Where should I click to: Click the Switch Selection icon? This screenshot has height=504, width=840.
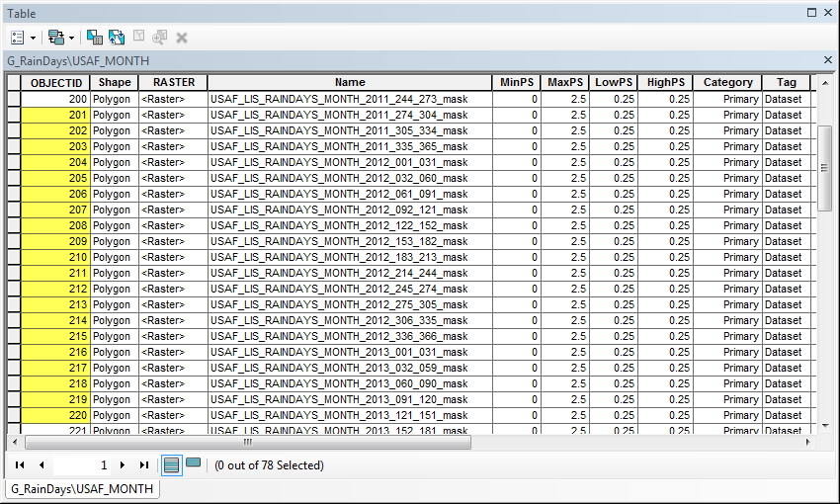pos(117,37)
